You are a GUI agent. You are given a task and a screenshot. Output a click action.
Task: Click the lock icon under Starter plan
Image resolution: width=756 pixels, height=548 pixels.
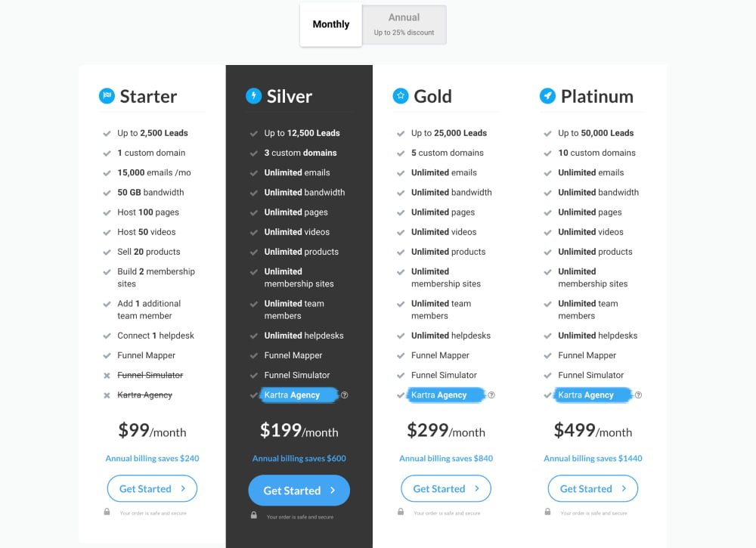point(107,512)
